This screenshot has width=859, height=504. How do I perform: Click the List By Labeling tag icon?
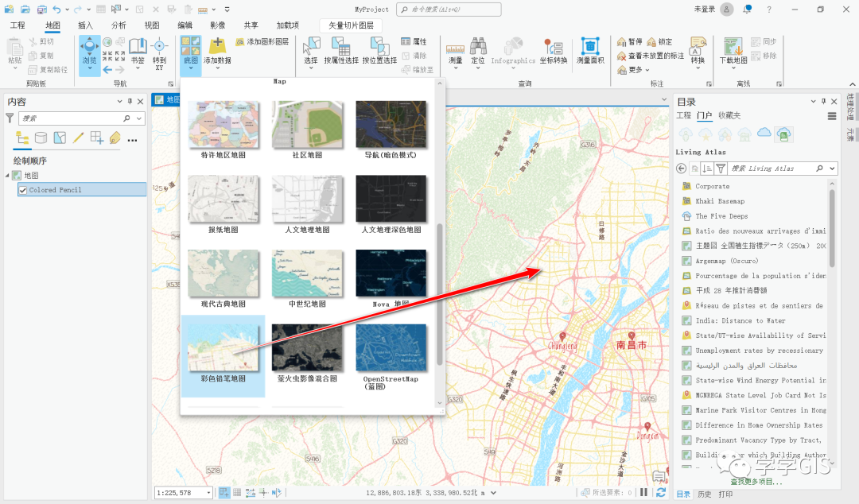point(115,138)
